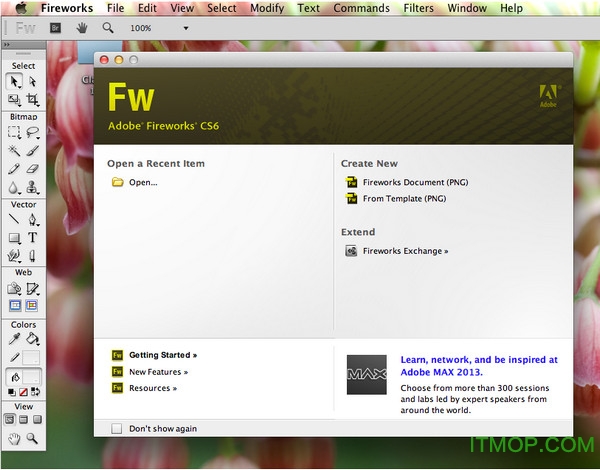Image resolution: width=600 pixels, height=470 pixels.
Task: Switch to Full Screen with Menus mode
Action: click(23, 420)
